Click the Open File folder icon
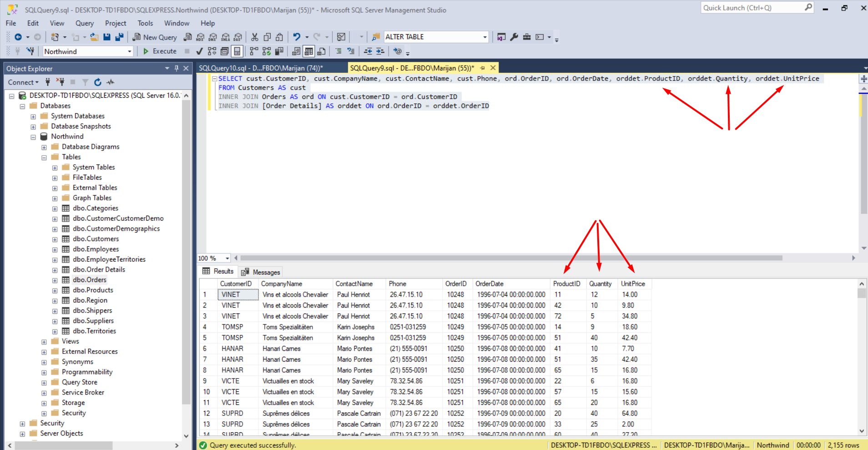This screenshot has width=868, height=450. point(94,37)
